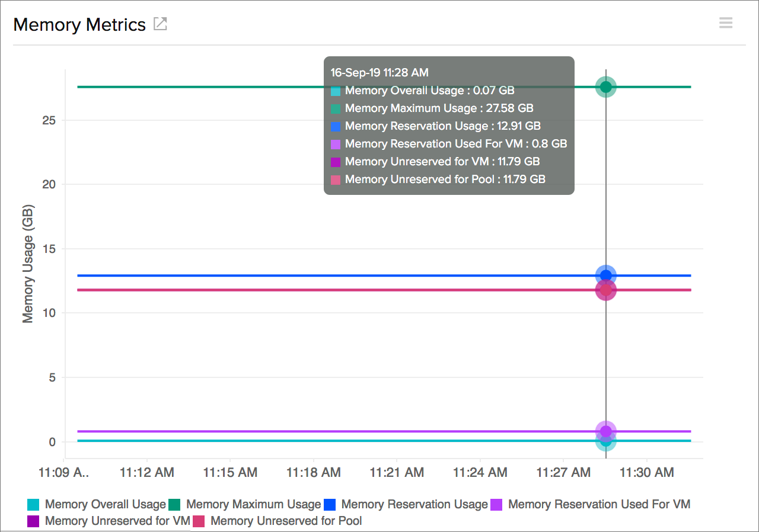
Task: Hide the Memory Maximum Usage series via legend
Action: click(253, 504)
